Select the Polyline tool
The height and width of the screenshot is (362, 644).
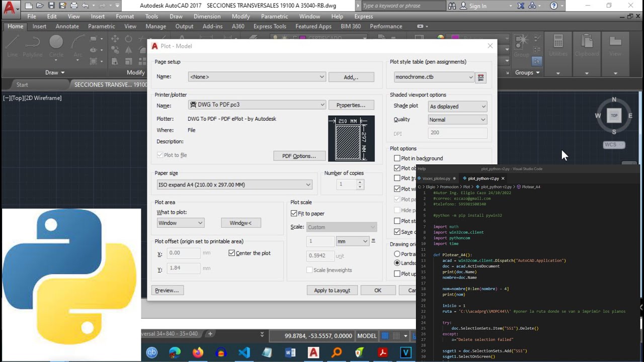coord(33,46)
